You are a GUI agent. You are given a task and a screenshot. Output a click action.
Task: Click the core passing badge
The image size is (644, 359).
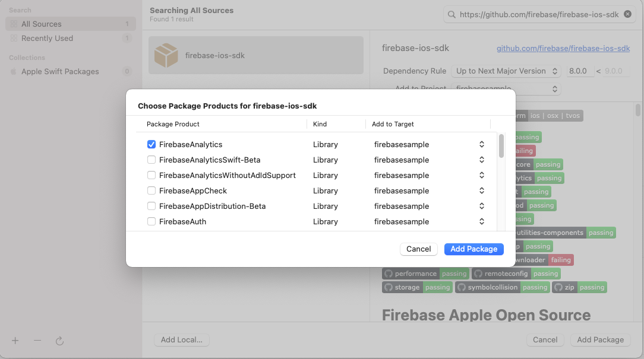pos(539,164)
